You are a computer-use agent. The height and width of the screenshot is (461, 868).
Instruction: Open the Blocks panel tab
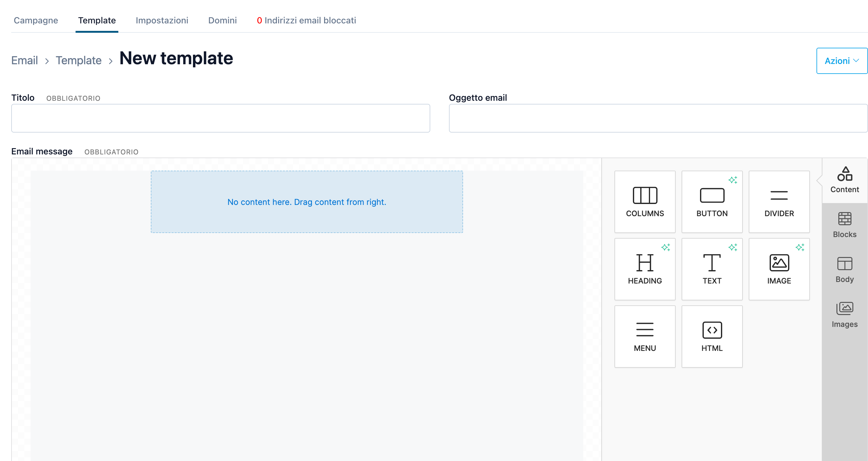(844, 225)
